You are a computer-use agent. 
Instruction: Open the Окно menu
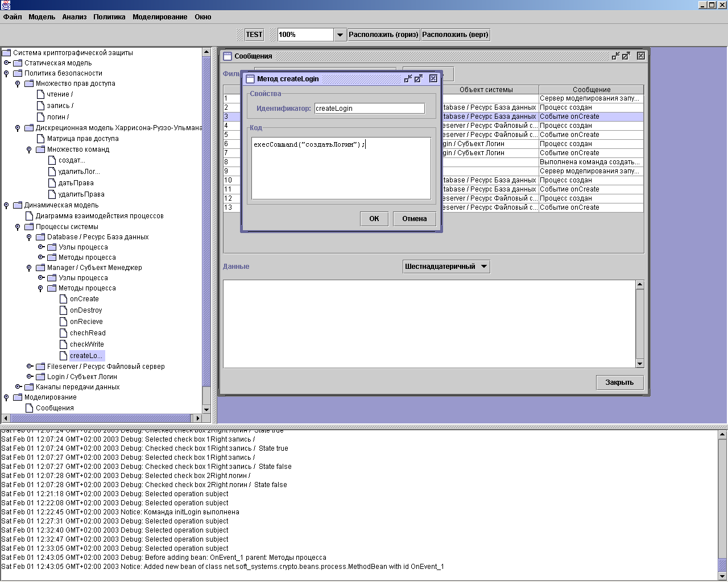(x=203, y=17)
